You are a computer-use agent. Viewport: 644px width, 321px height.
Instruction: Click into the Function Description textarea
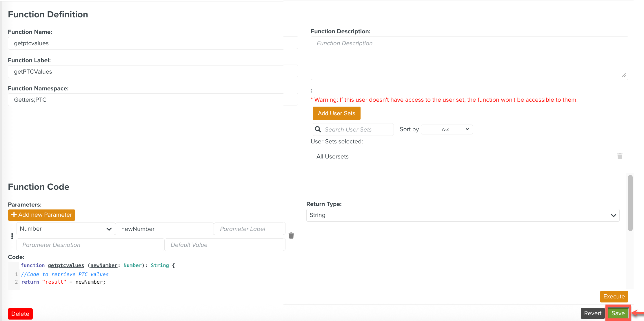pos(469,58)
